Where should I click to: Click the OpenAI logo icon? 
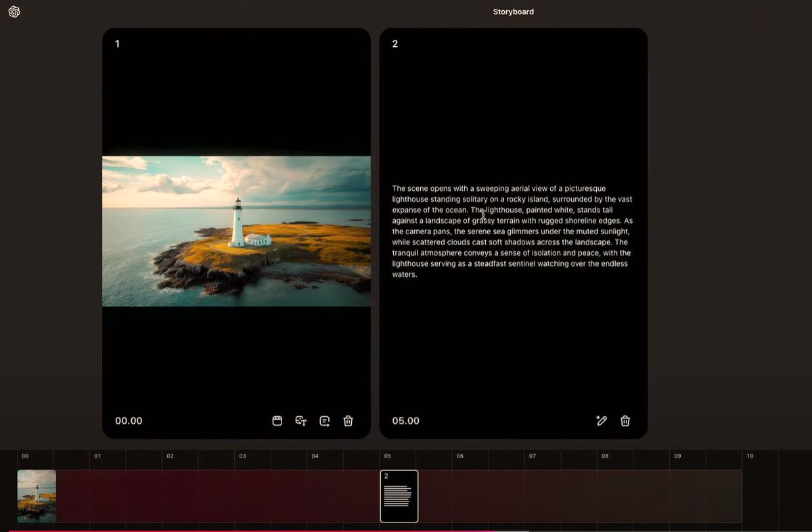pos(14,12)
